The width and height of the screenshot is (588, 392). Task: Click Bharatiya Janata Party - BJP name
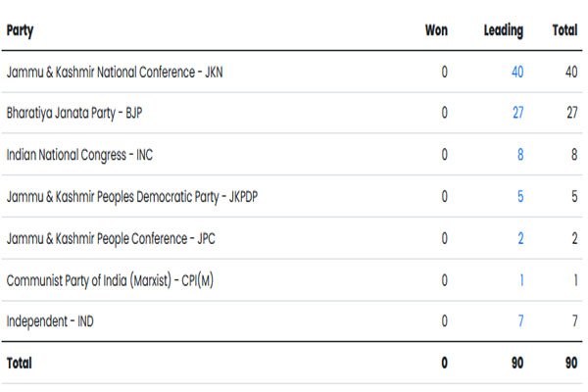74,113
